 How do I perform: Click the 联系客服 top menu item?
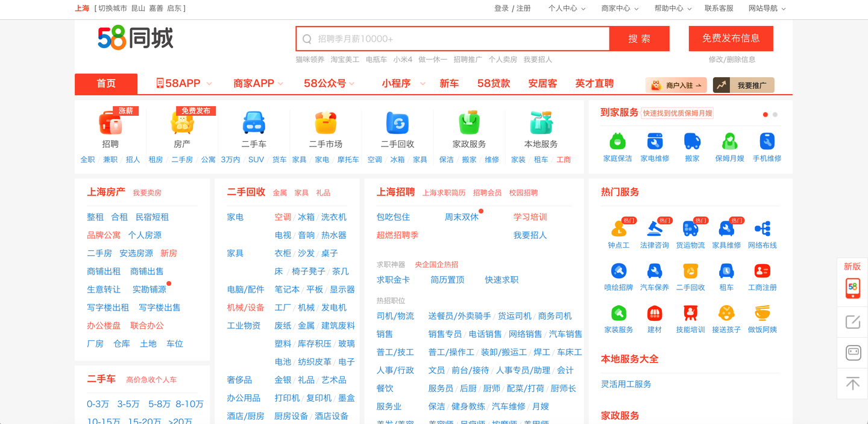coord(719,8)
